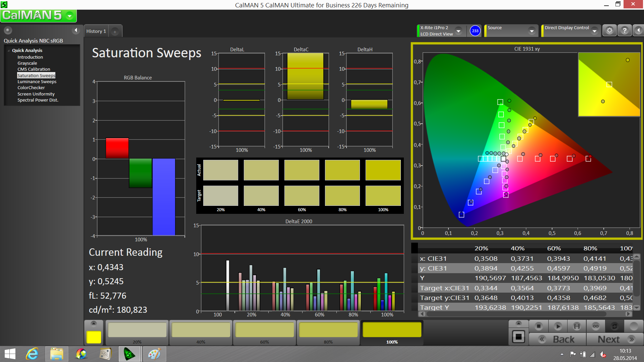644x362 pixels.
Task: Click the horizontal scrollbar under data table
Action: pos(517,314)
